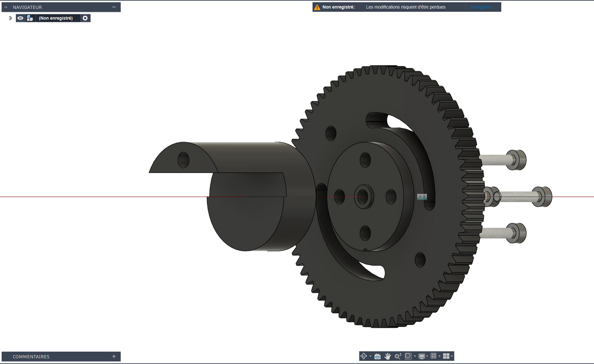This screenshot has width=594, height=364.
Task: Expand the Display Settings dropdown arrow
Action: coord(427,356)
